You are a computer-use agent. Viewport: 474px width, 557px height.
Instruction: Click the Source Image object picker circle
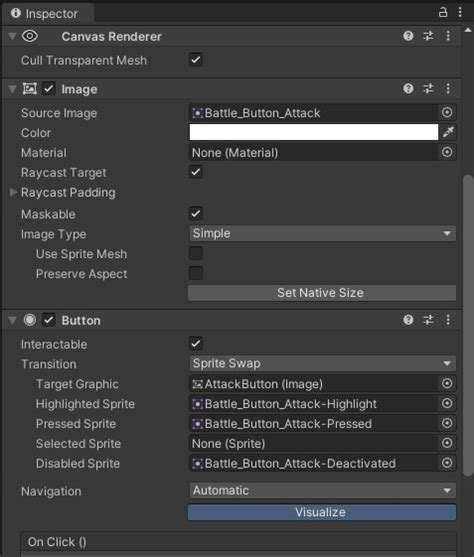[447, 113]
